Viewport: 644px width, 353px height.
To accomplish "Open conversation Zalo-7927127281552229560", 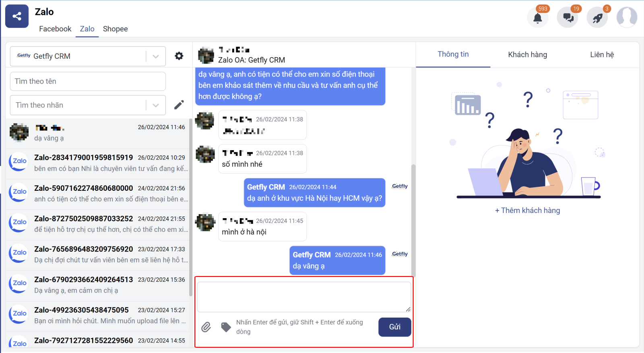I will (97, 341).
